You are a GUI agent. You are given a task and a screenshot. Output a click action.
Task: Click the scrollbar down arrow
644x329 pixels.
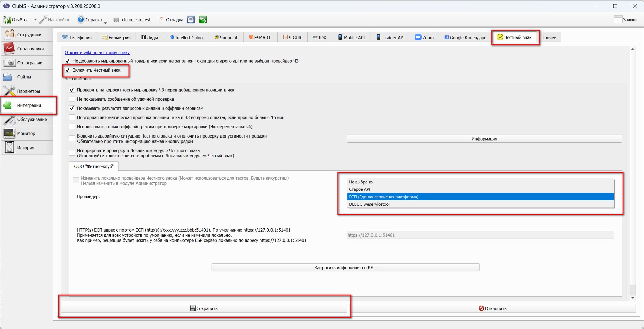(633, 298)
